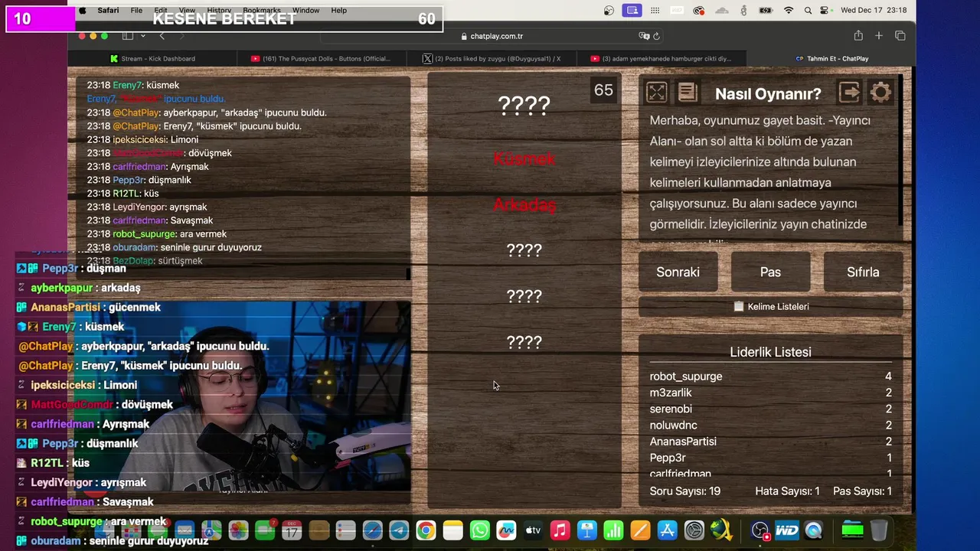Open Numbers from the Dock
This screenshot has height=551, width=980.
[x=613, y=530]
